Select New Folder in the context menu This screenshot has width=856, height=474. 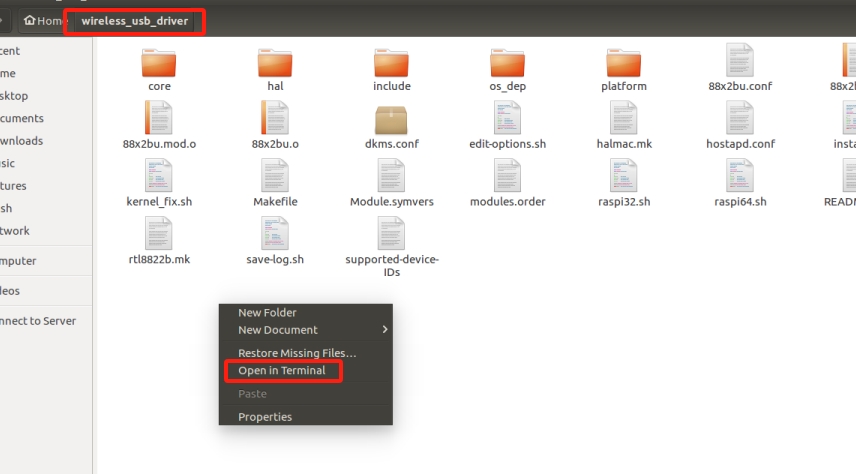point(267,313)
